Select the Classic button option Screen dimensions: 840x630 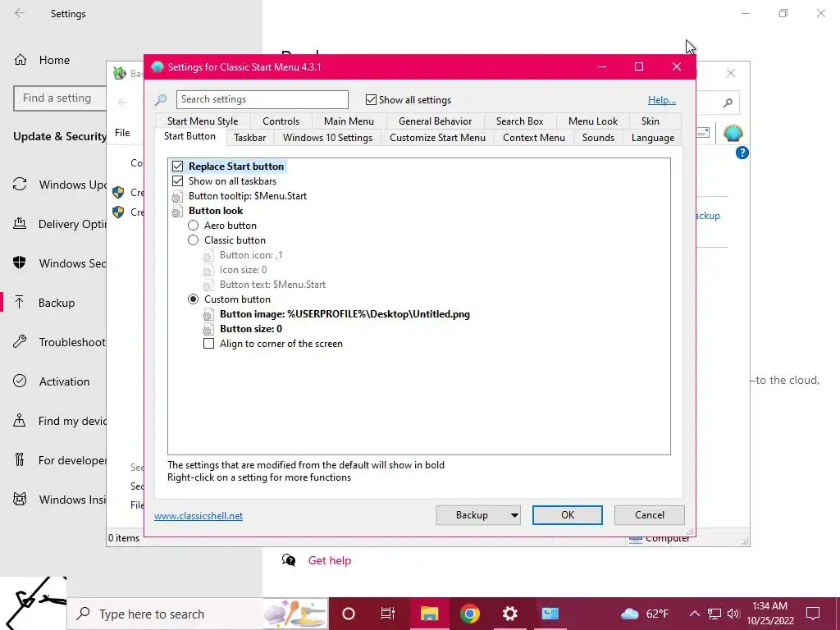194,240
